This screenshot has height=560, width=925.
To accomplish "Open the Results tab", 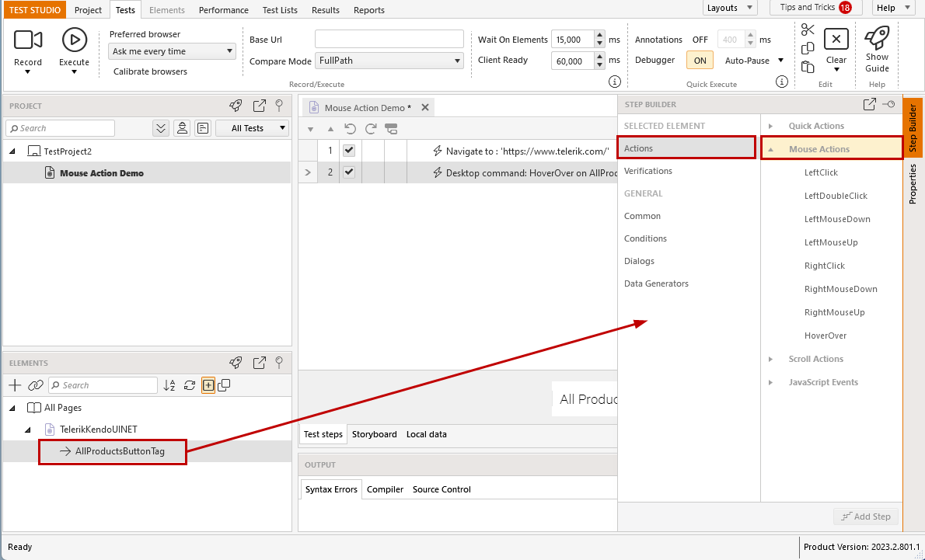I will pos(326,10).
